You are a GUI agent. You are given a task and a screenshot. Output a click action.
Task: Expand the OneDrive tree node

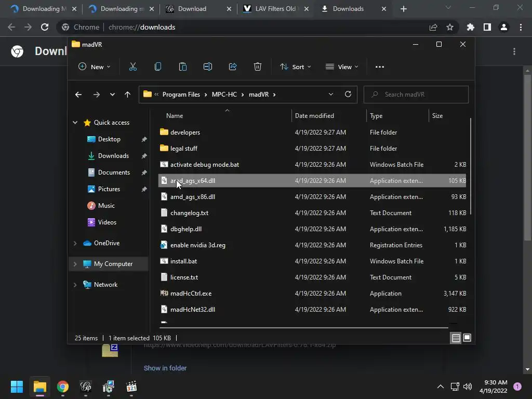pyautogui.click(x=75, y=243)
